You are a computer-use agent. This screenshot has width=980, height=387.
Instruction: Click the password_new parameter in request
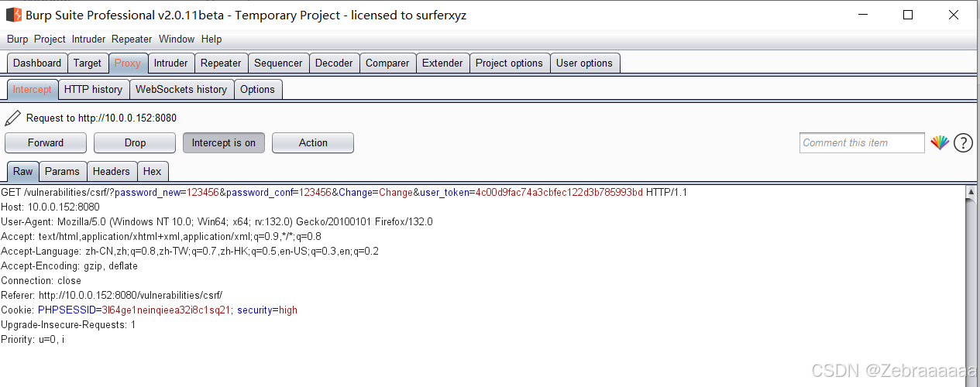[150, 193]
